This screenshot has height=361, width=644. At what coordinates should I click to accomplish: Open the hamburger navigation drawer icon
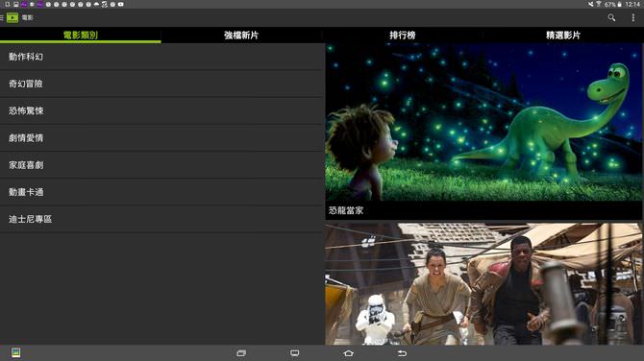point(2,17)
